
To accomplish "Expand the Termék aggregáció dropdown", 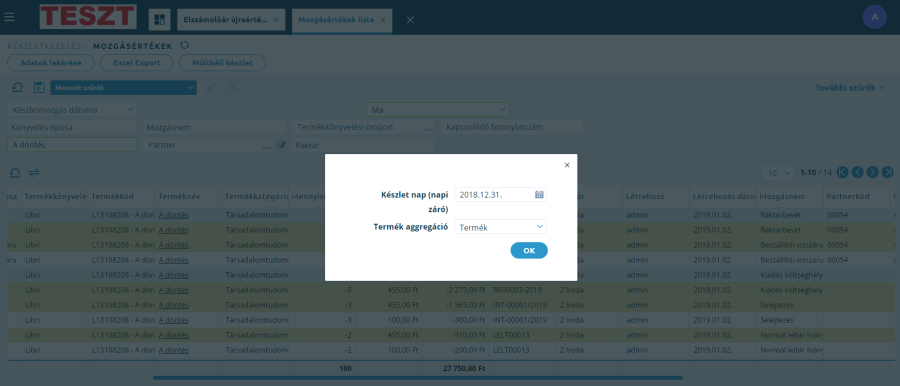I will [501, 227].
